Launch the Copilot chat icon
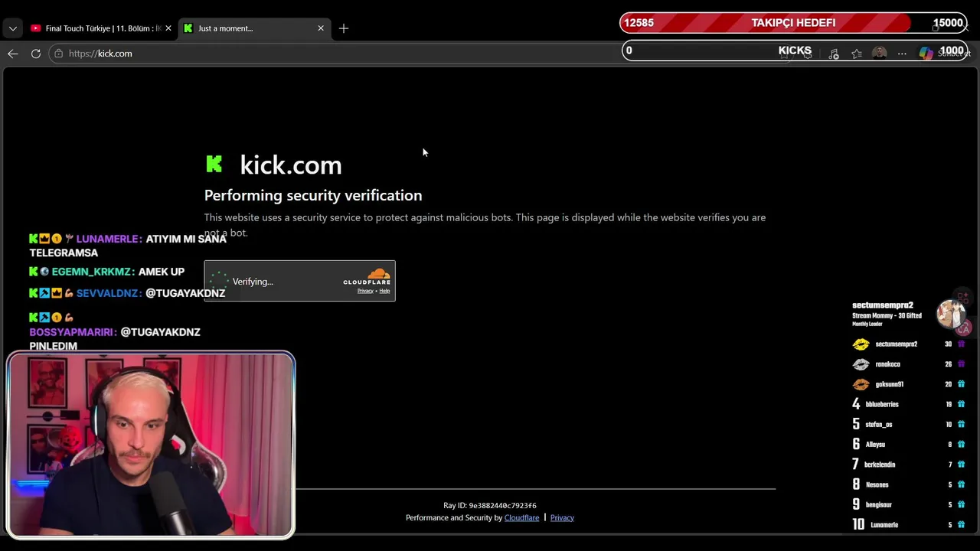 pos(926,54)
